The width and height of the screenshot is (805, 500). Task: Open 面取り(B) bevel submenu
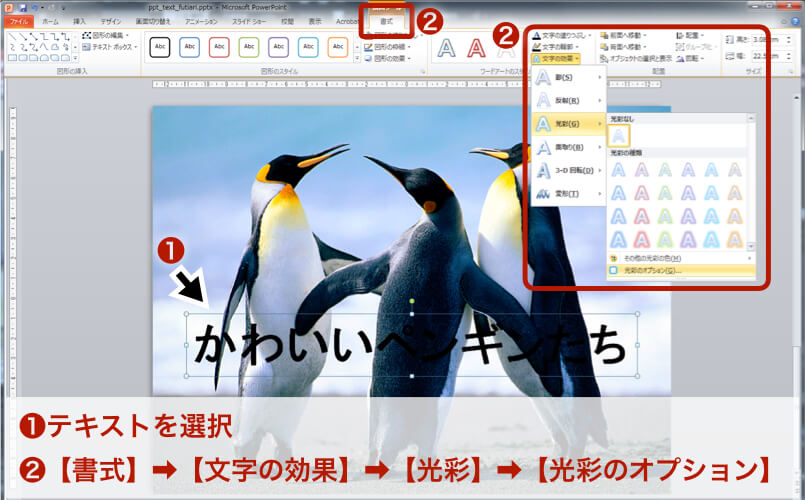coord(569,147)
